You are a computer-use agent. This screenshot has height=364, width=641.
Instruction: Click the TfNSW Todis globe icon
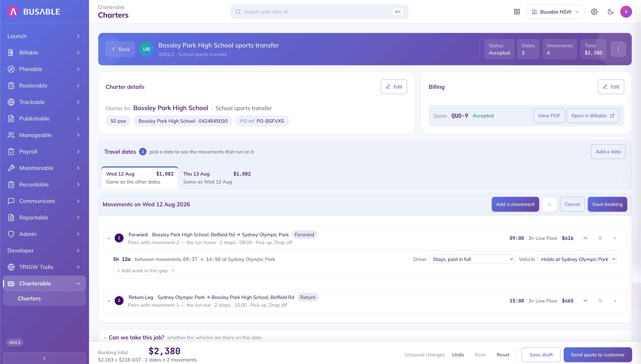11,267
